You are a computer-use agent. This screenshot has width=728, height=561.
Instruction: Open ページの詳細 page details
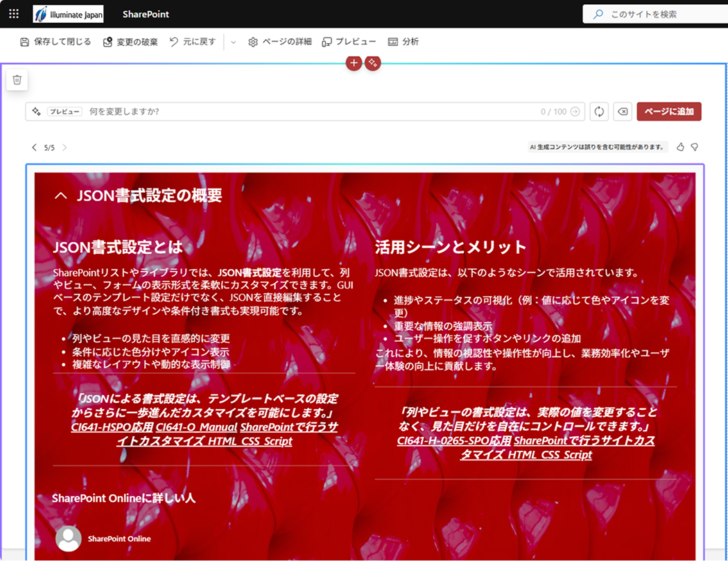click(280, 42)
